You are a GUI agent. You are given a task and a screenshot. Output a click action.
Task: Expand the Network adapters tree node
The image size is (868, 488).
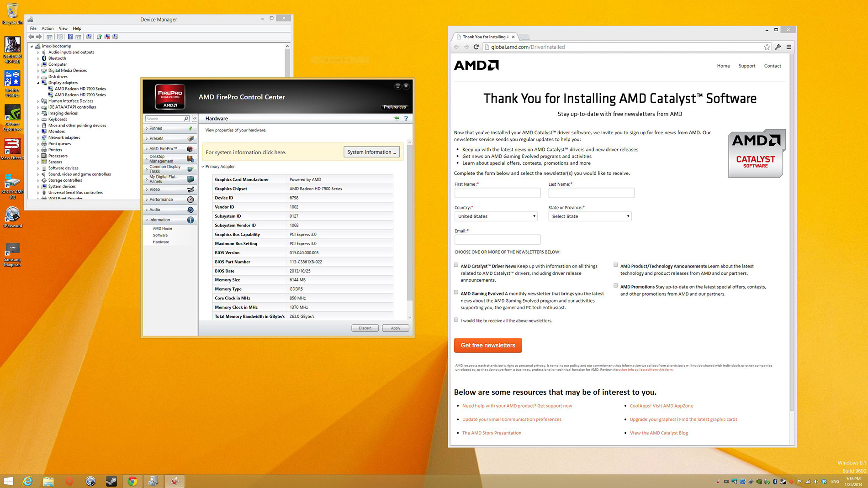pos(38,138)
